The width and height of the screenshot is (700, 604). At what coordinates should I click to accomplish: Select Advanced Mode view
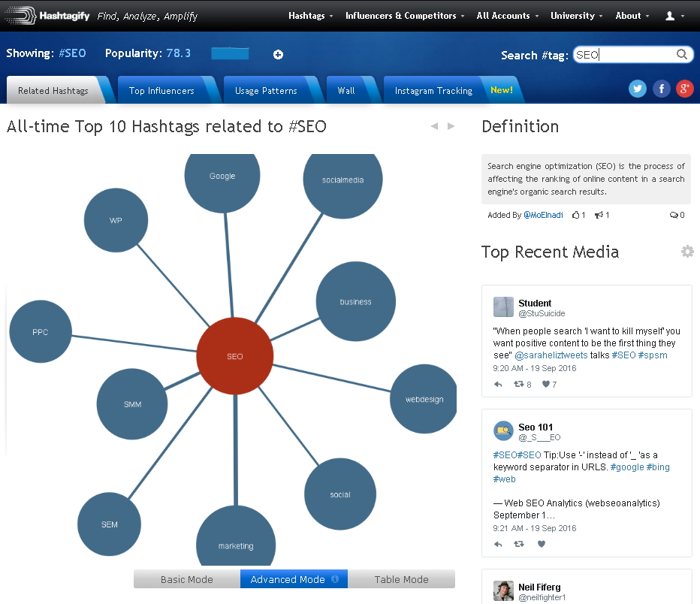[x=288, y=579]
